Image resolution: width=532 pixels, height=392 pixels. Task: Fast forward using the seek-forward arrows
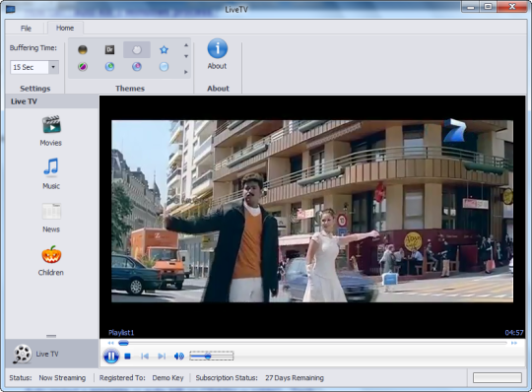point(514,343)
